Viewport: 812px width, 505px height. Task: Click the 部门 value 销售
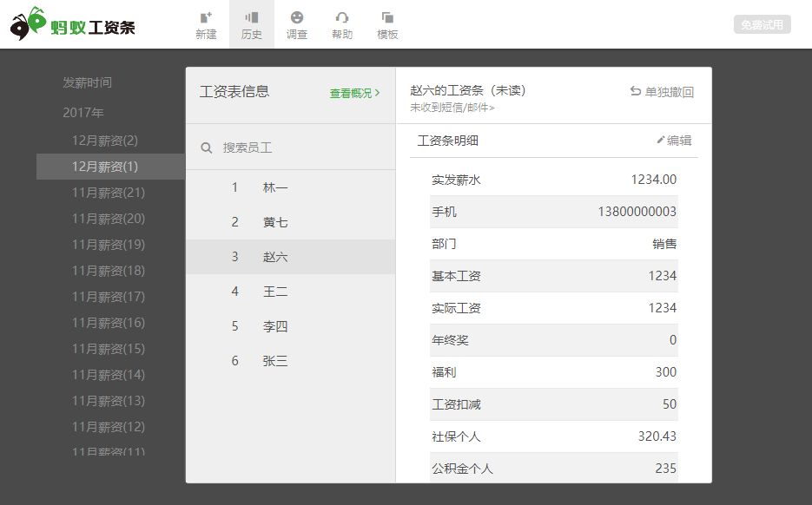tap(664, 244)
